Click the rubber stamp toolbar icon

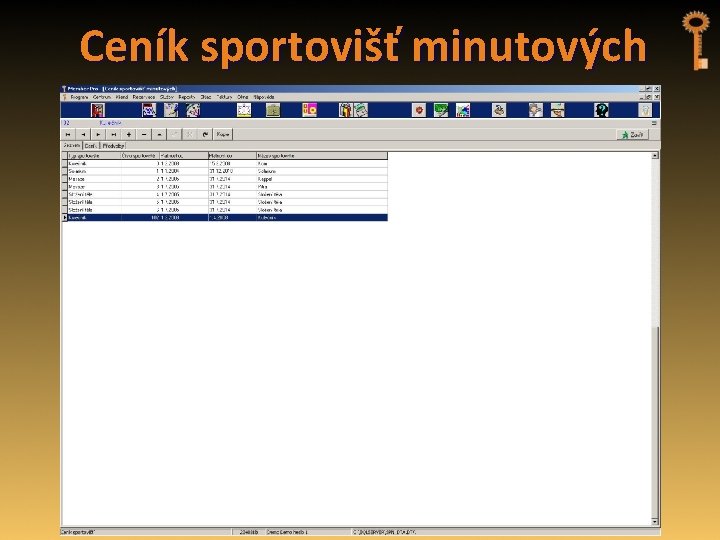pyautogui.click(x=499, y=110)
